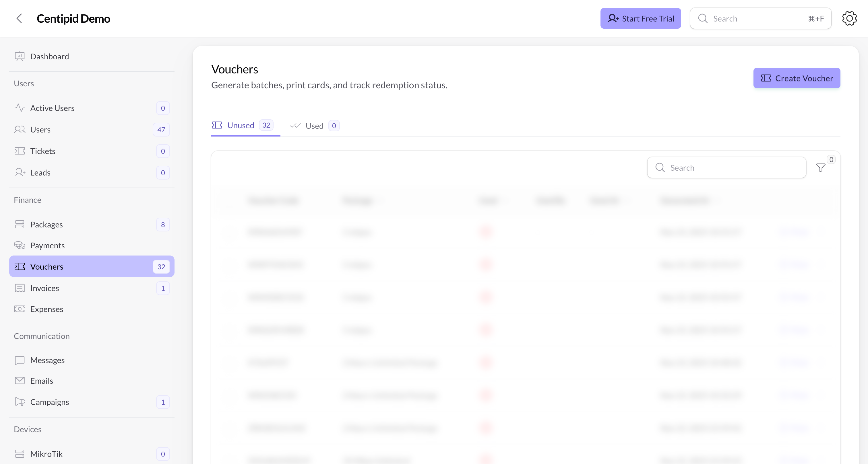Open the Dashboard from the sidebar
Image resolution: width=868 pixels, height=464 pixels.
click(x=50, y=56)
